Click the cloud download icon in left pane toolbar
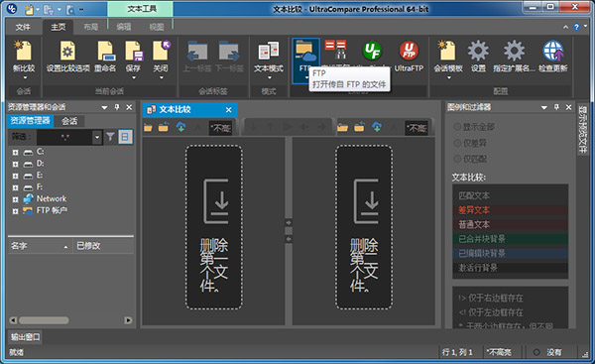The image size is (595, 364). 181,127
